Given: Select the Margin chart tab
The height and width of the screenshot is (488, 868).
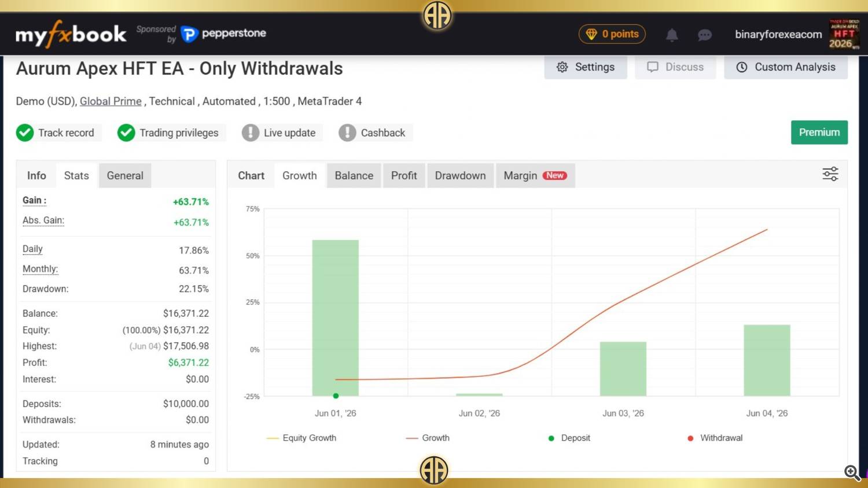Looking at the screenshot, I should (x=535, y=176).
